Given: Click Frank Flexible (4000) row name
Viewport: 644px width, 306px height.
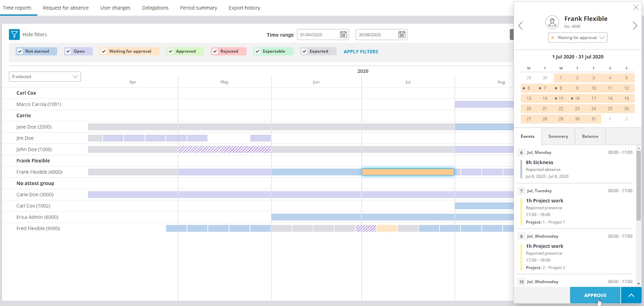Looking at the screenshot, I should click(39, 172).
